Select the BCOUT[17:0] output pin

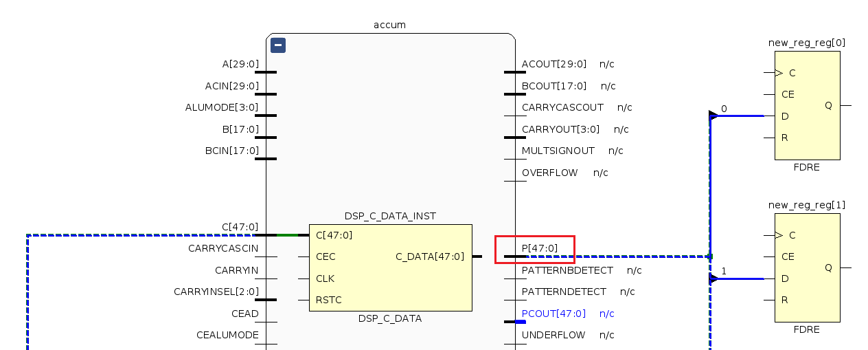[x=554, y=86]
